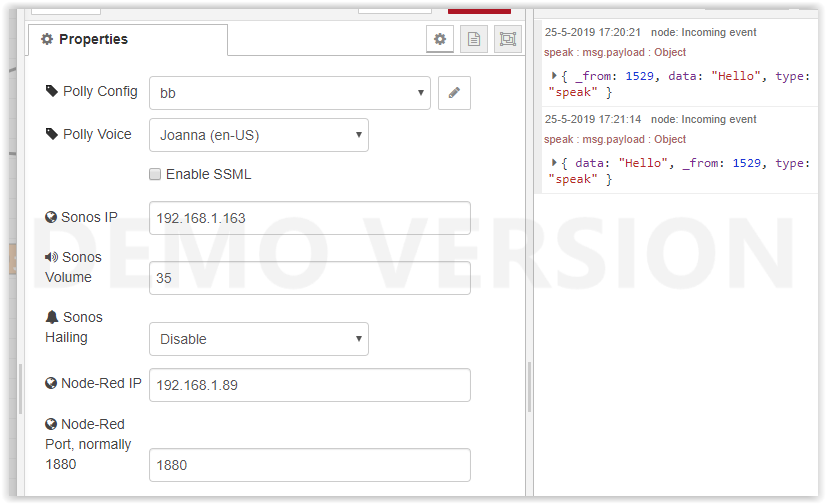
Task: Toggle the Enable SSML checkbox
Action: pos(155,174)
